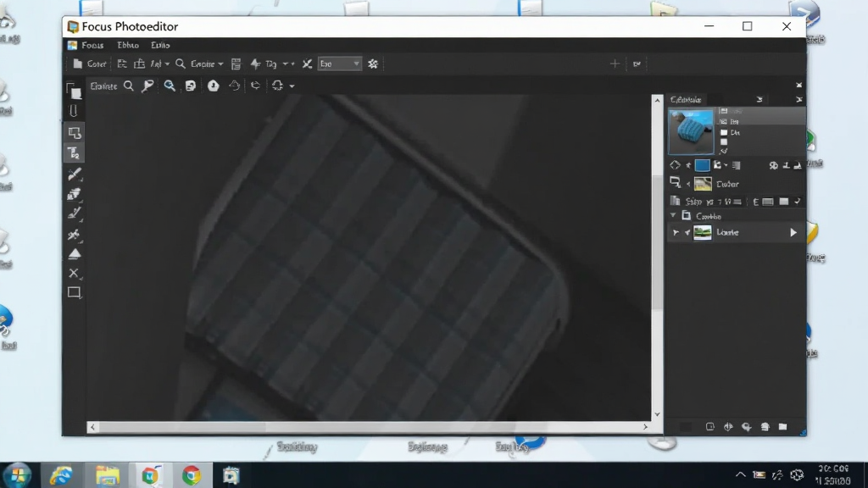Select the pencil tool in left toolbar
The height and width of the screenshot is (488, 868).
75,213
